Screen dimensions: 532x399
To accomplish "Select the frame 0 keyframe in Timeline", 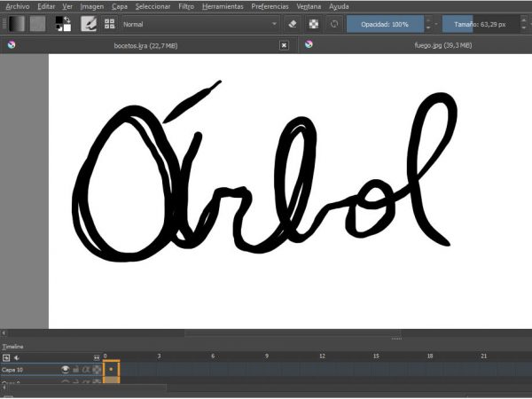I will tap(111, 369).
